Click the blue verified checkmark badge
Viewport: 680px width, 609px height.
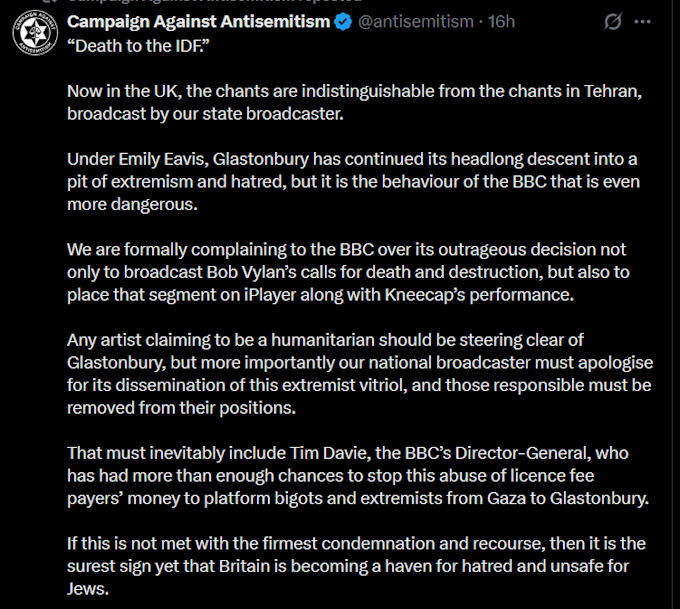tap(343, 22)
